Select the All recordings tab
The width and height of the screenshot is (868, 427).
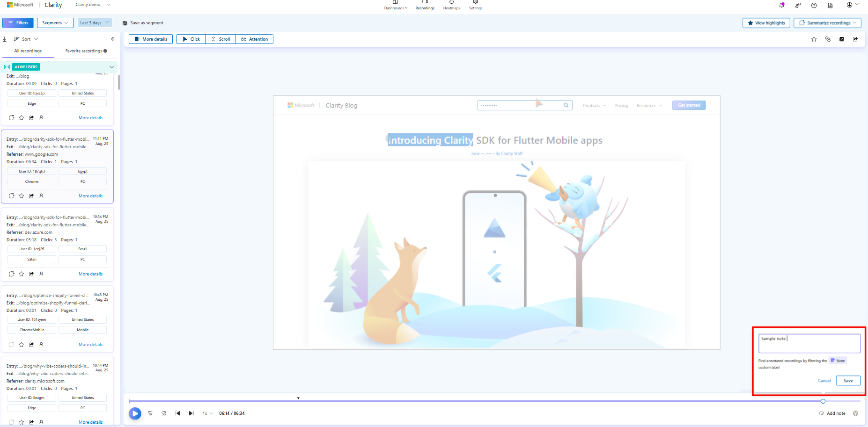(x=28, y=51)
